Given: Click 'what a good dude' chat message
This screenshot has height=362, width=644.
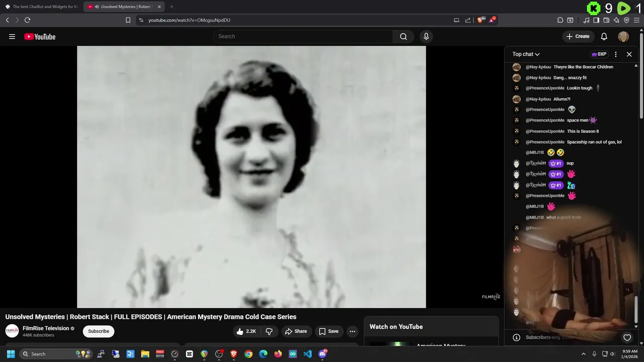Looking at the screenshot, I should [563, 217].
